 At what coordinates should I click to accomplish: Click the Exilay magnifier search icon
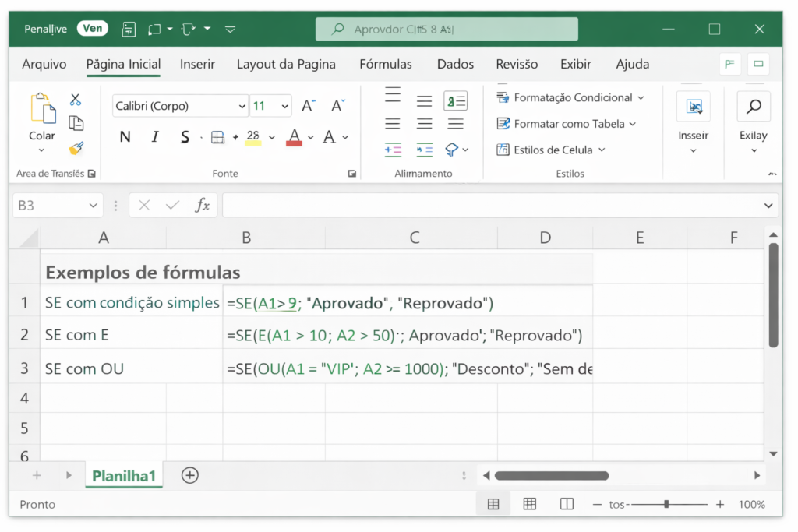tap(753, 107)
